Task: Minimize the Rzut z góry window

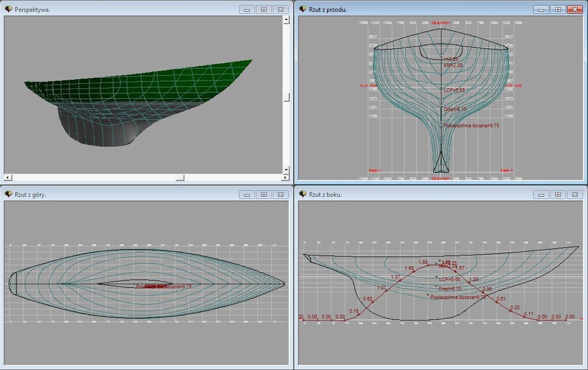Action: click(x=247, y=194)
